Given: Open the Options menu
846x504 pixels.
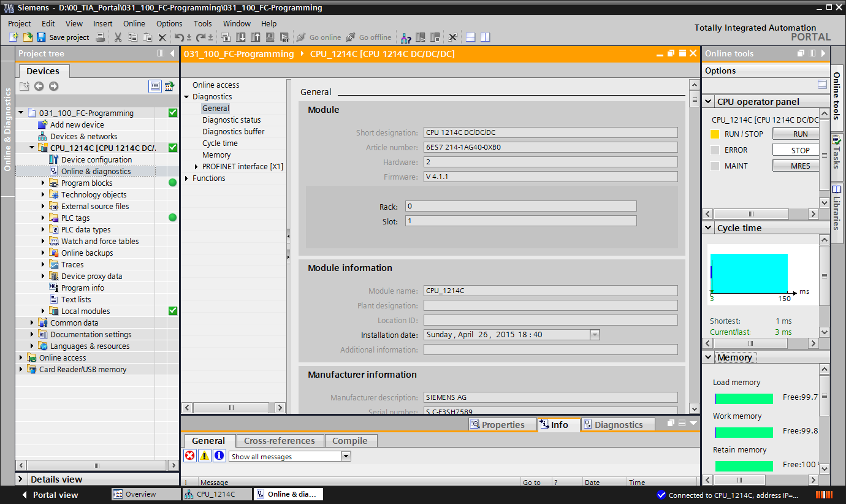Looking at the screenshot, I should coord(169,23).
